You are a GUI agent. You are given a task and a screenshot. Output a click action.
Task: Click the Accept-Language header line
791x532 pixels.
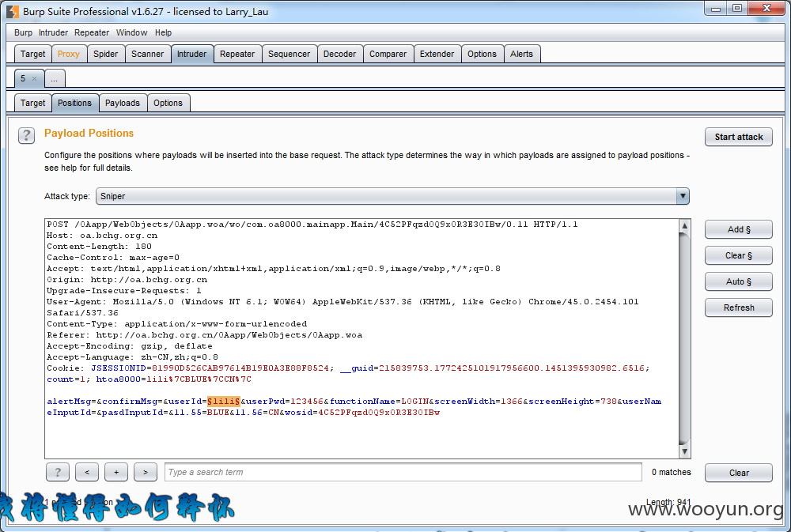[132, 357]
